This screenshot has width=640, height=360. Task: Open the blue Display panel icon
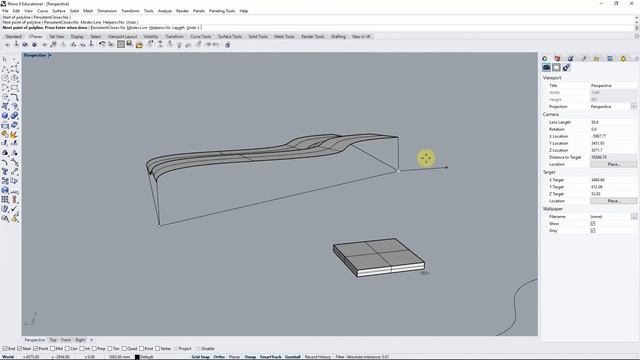610,59
